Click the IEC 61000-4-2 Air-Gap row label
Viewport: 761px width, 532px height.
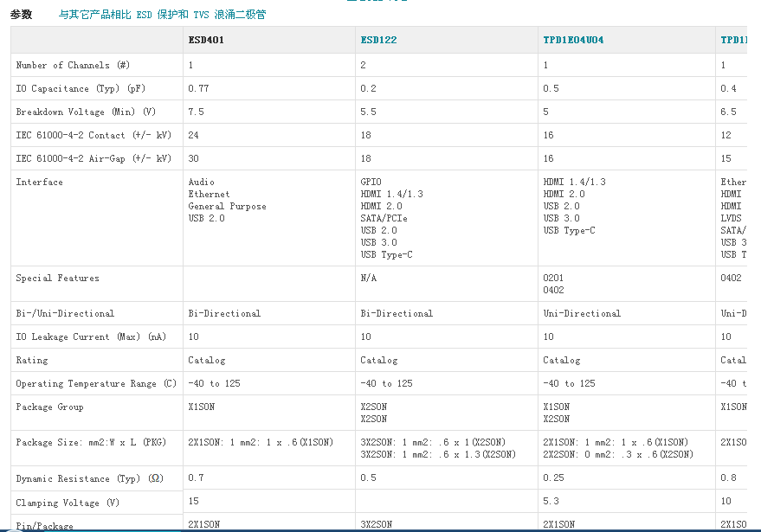(x=94, y=158)
